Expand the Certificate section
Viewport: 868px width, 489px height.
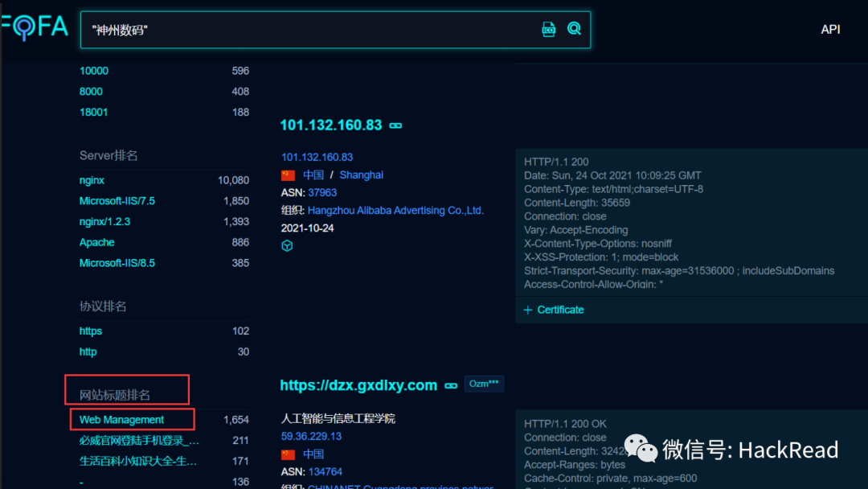point(554,310)
